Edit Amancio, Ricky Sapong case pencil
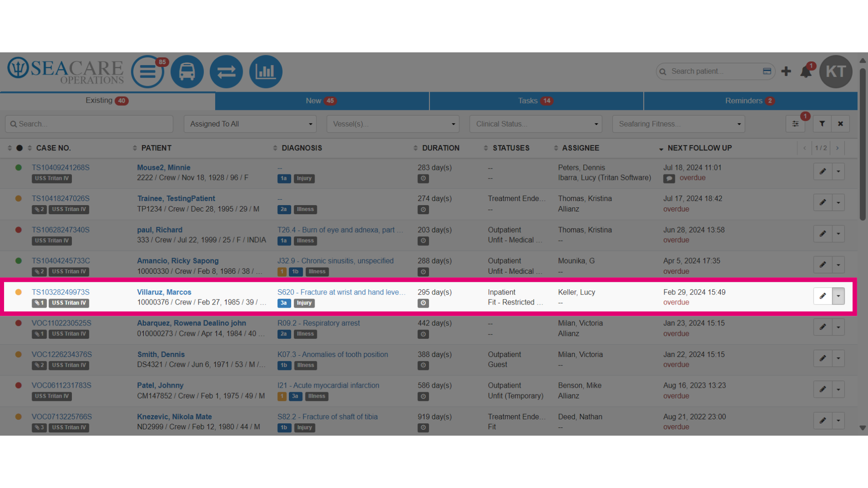Image resolution: width=868 pixels, height=488 pixels. 823,265
